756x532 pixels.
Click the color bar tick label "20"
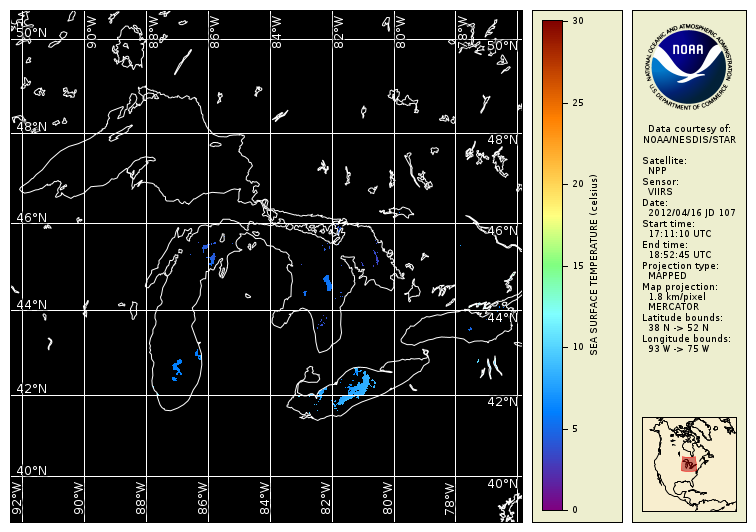click(578, 184)
